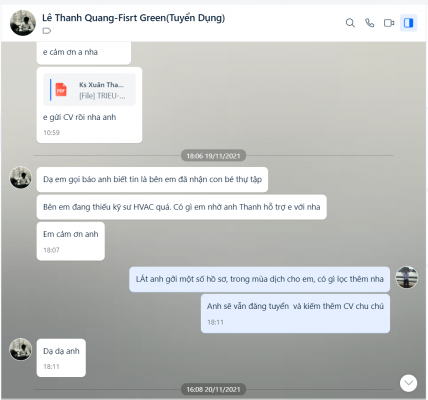
Task: Select the message about thiếu kỹ sư HVAC
Action: 182,207
